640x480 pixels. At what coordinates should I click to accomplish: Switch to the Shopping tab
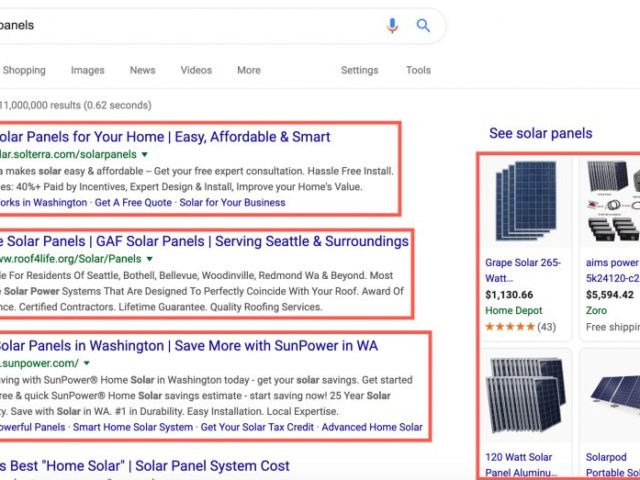coord(24,70)
